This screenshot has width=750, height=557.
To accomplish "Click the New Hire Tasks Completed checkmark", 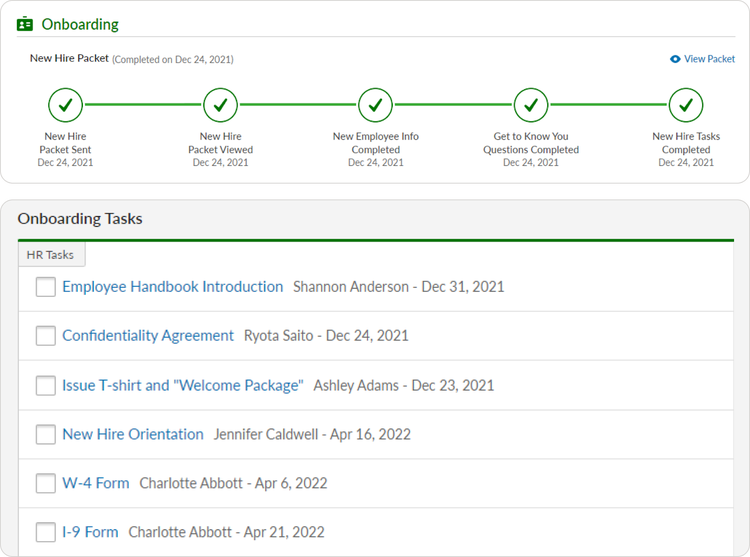I will 686,105.
